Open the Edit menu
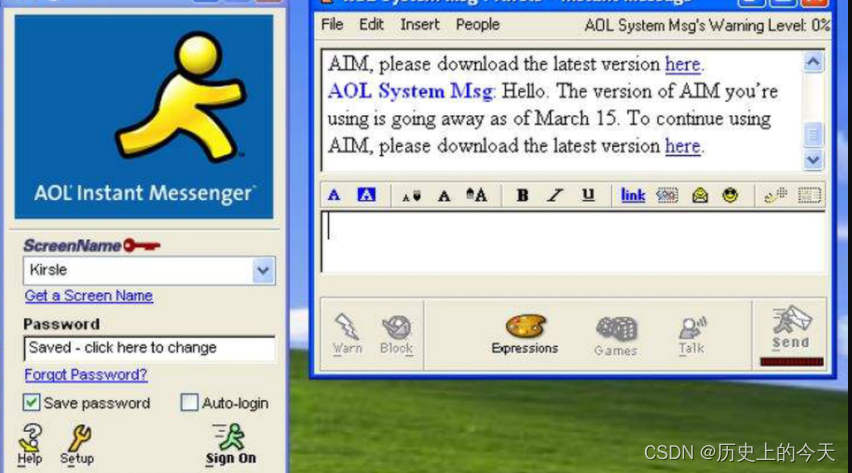Screen dimensions: 852x473 (x=371, y=24)
